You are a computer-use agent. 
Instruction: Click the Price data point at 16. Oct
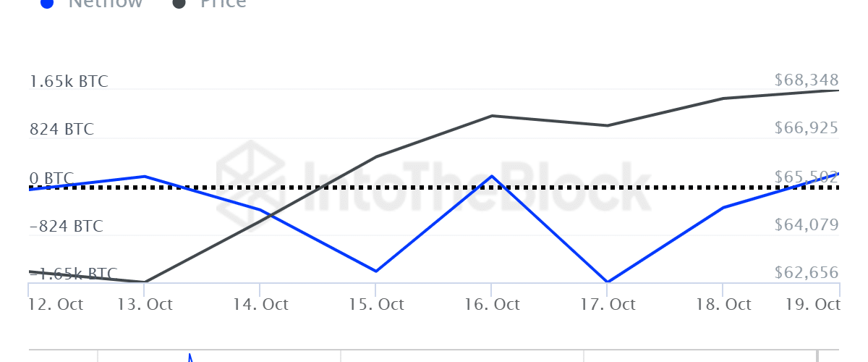coord(491,116)
